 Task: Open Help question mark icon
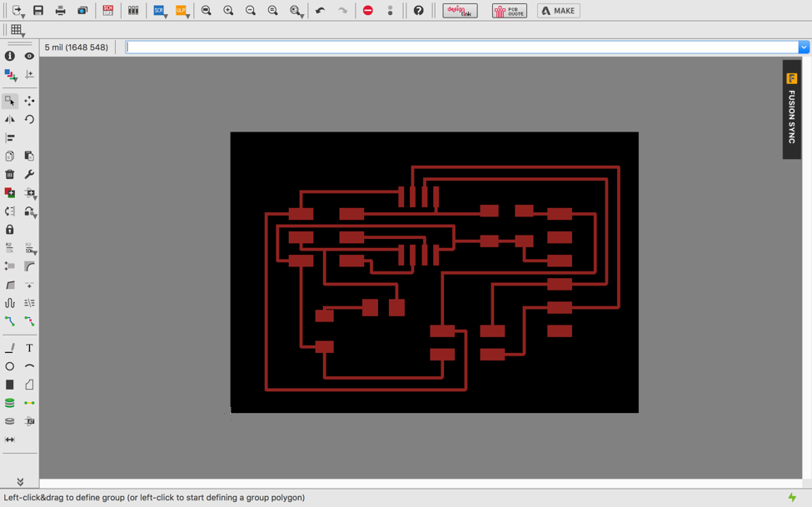point(418,10)
